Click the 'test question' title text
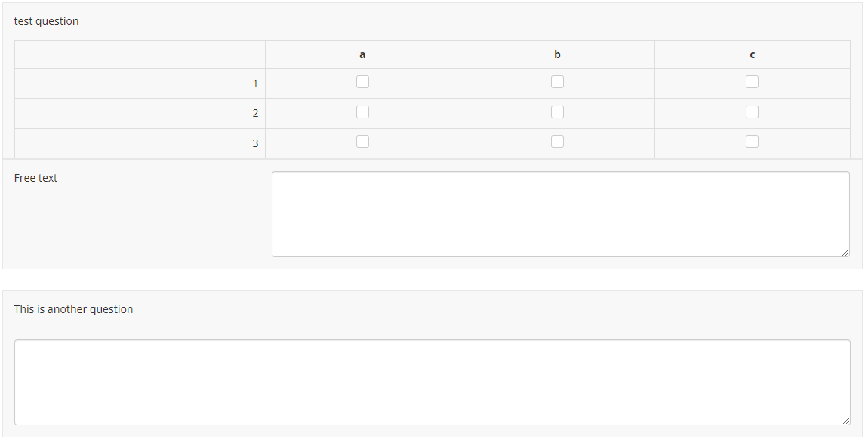This screenshot has width=868, height=442. 46,21
